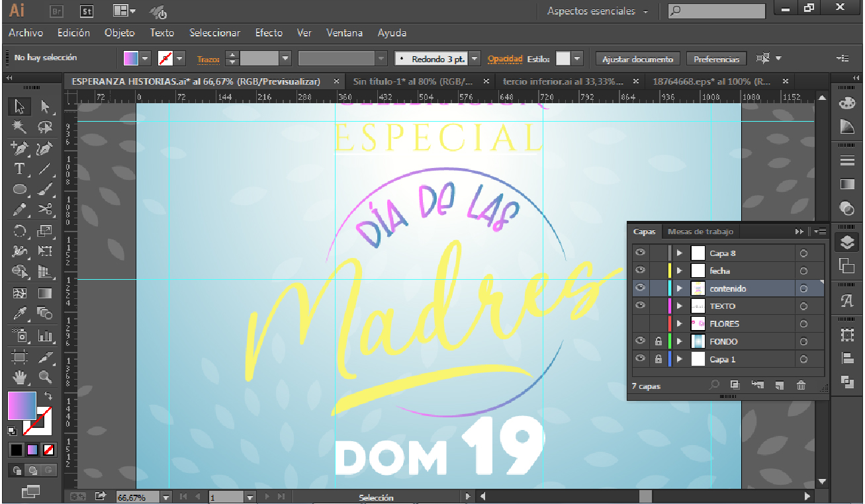The width and height of the screenshot is (865, 504).
Task: Hide the fecha layer
Action: tap(640, 271)
